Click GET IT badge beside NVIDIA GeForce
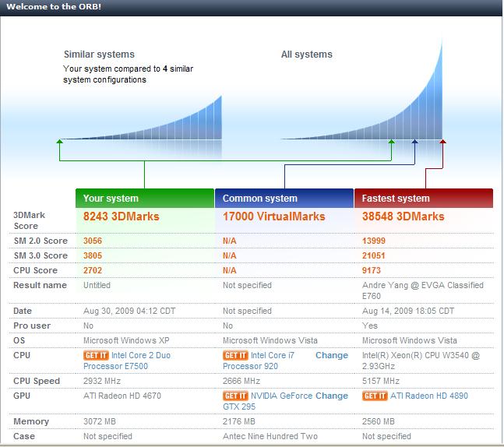The image size is (504, 447). [x=235, y=396]
